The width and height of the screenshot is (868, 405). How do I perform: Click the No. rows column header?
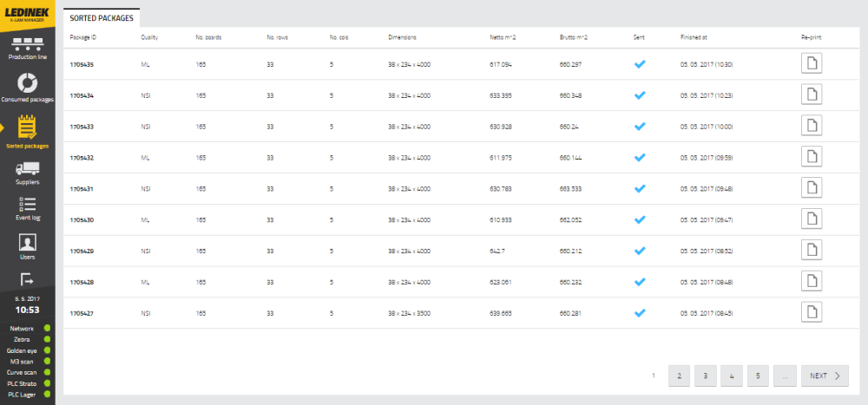[x=278, y=37]
